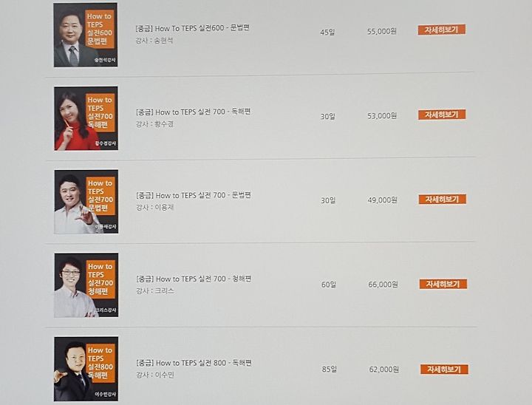The height and width of the screenshot is (405, 532).
Task: Click 자세히보기 for the 49,000원 course
Action: pyautogui.click(x=443, y=200)
